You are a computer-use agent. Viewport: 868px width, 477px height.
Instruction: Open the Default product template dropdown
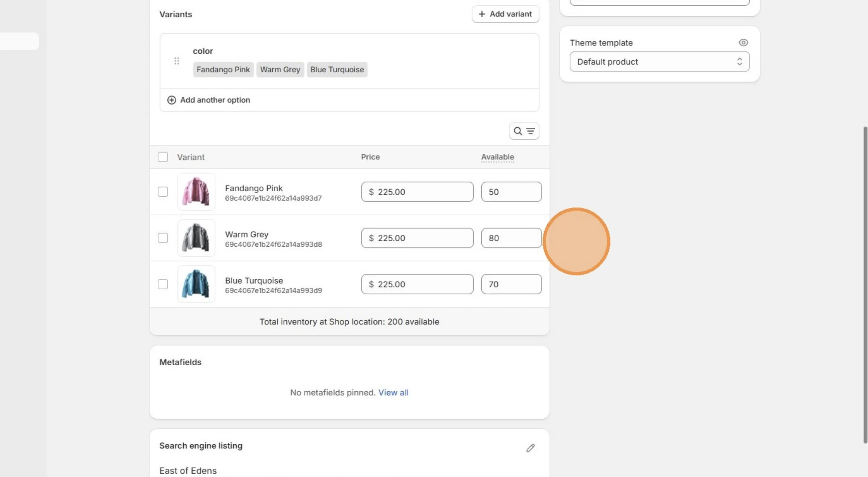[660, 61]
